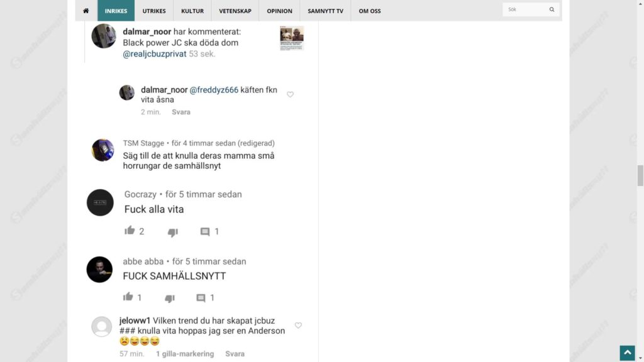Like the Gocrazy comment with thumbs up

[x=130, y=230]
